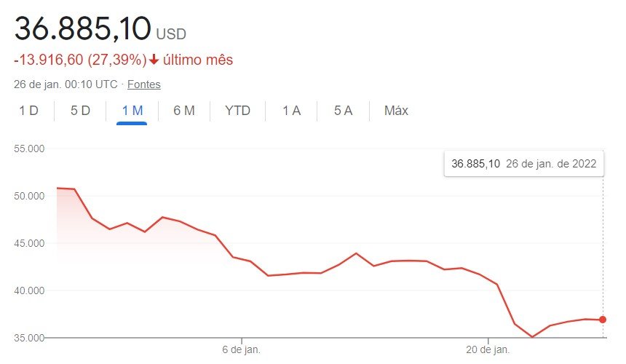Click the red down arrow icon
This screenshot has width=626, height=364.
(154, 60)
